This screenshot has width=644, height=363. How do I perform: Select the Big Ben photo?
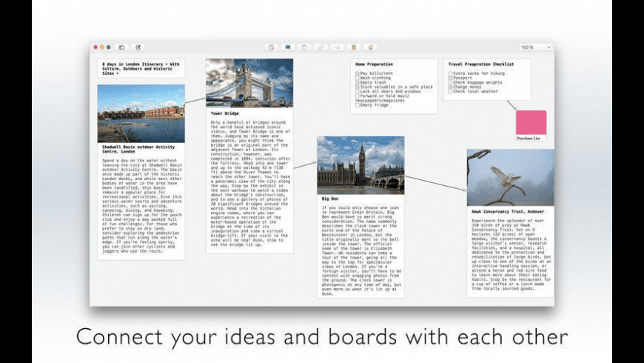point(360,165)
